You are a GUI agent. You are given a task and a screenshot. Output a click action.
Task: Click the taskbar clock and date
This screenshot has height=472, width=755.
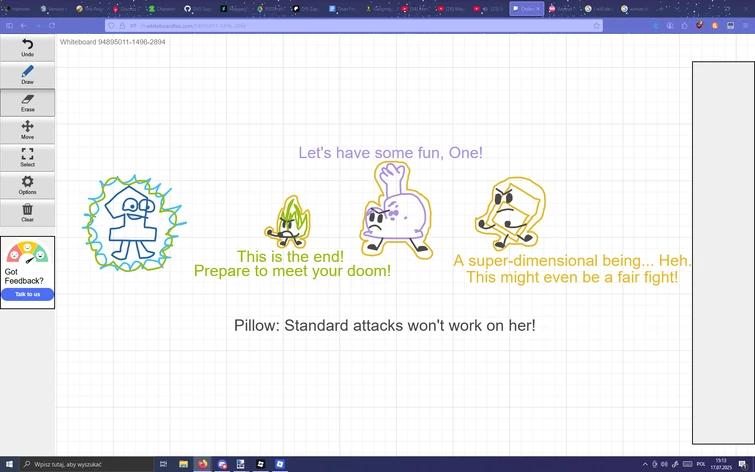(721, 464)
